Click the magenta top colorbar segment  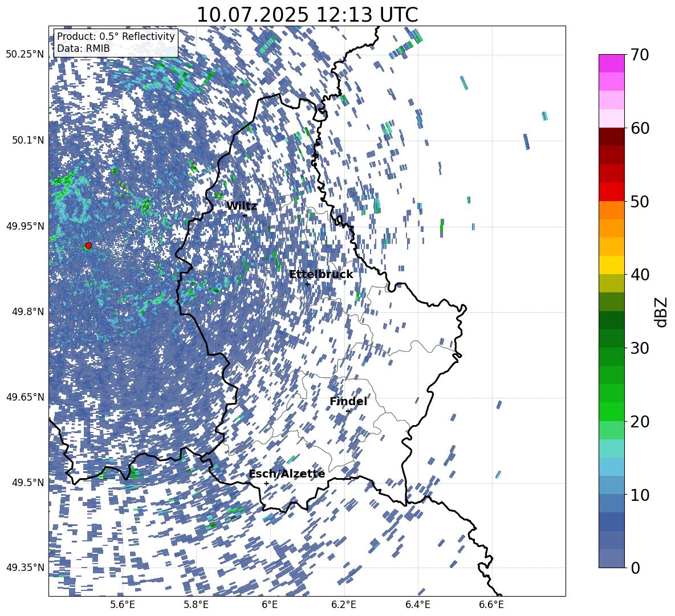pyautogui.click(x=611, y=63)
